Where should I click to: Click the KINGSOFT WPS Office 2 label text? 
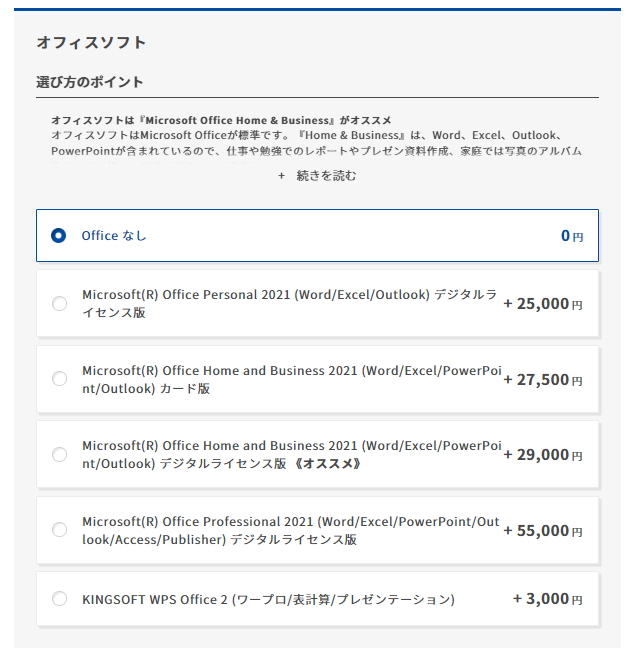(268, 599)
